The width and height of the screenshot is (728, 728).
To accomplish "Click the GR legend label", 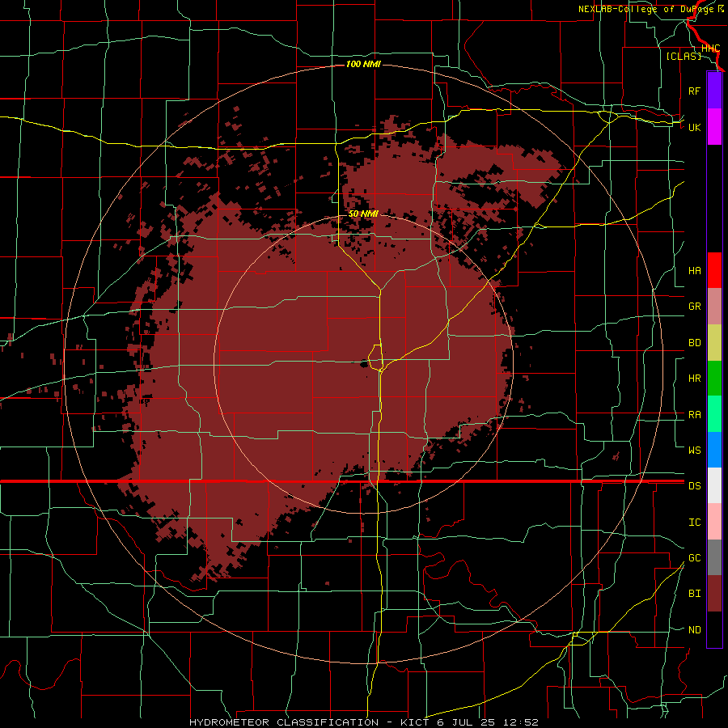I will pos(694,307).
